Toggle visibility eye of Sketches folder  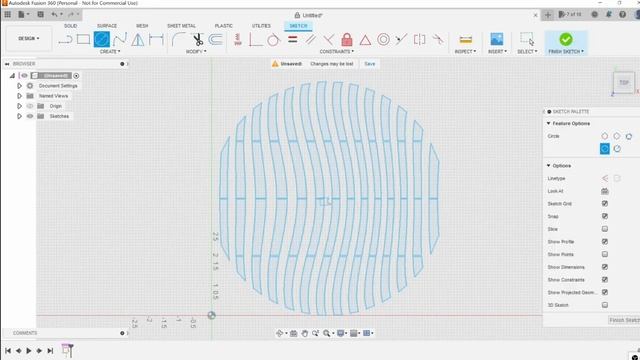pyautogui.click(x=30, y=116)
